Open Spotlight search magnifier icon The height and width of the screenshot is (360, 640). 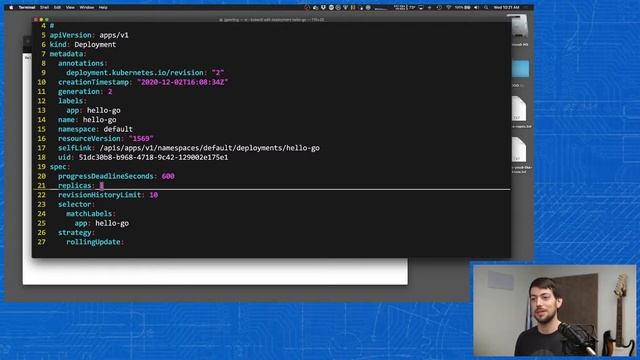(x=486, y=7)
